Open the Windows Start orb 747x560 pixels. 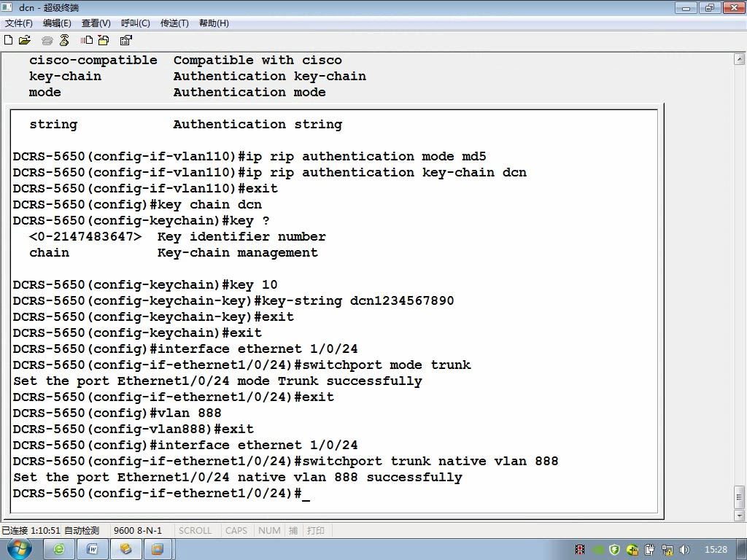coord(18,549)
